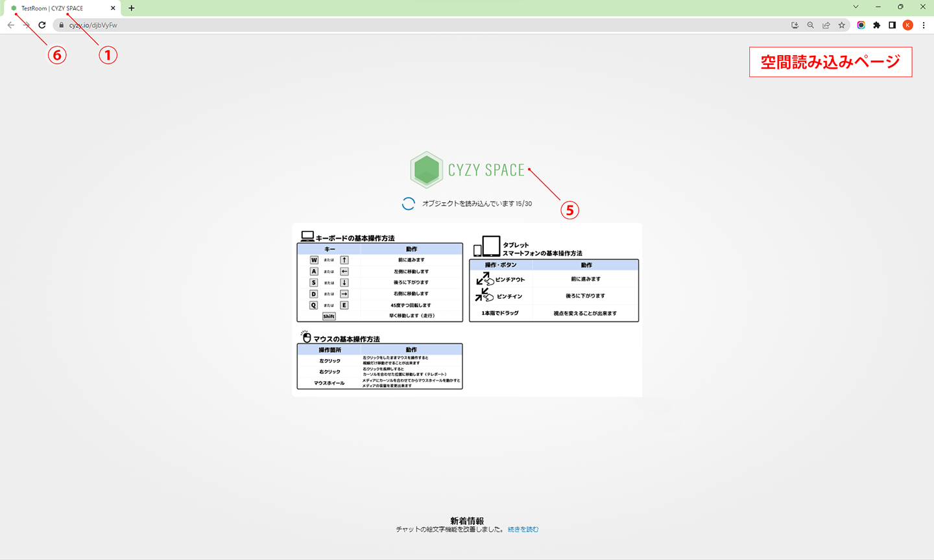This screenshot has height=560, width=934.
Task: Open the extensions puzzle icon
Action: (877, 25)
